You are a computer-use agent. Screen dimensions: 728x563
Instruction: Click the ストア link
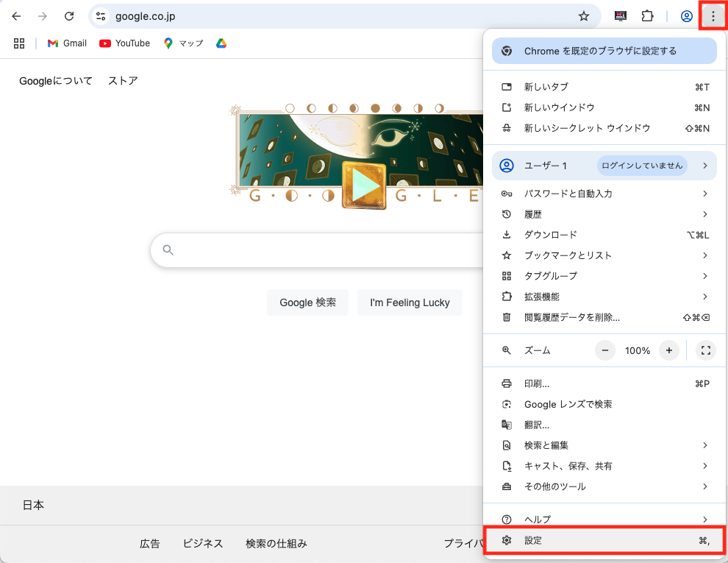tap(123, 81)
